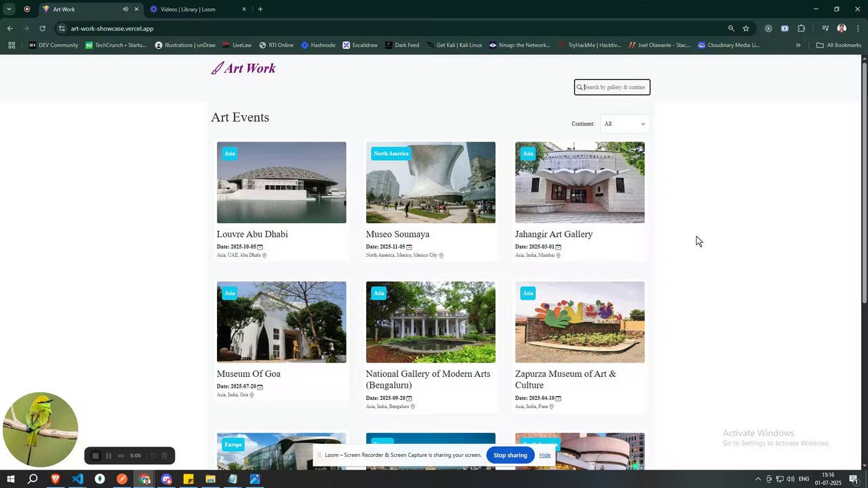The height and width of the screenshot is (488, 868).
Task: Click the Jahangir Art Gallery title
Action: click(x=554, y=235)
